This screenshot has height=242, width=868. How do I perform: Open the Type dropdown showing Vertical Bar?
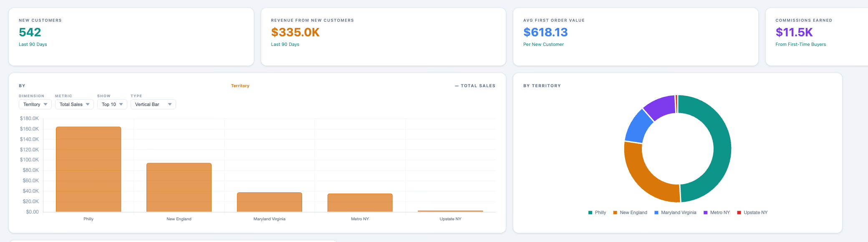pos(153,104)
